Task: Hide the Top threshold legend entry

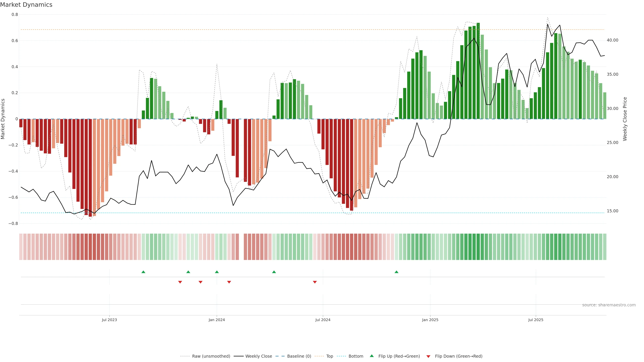Action: point(330,356)
